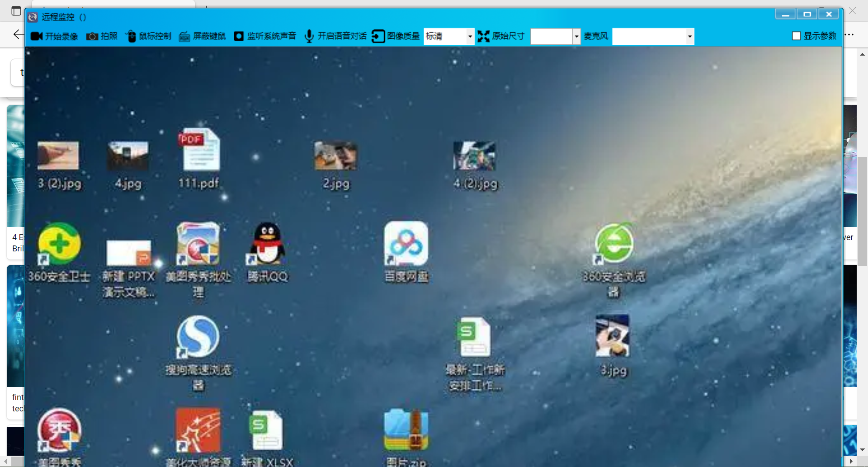Click the 360安全卫士 desktop icon

[x=59, y=244]
